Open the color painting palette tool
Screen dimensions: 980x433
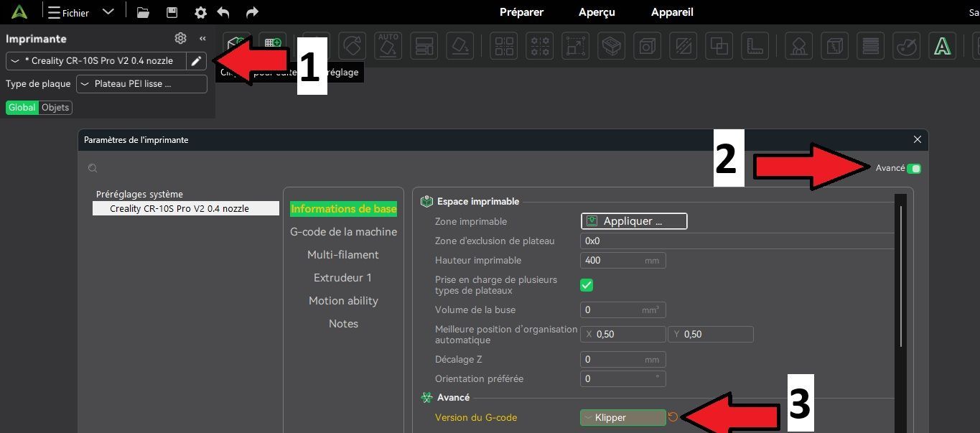[x=906, y=46]
